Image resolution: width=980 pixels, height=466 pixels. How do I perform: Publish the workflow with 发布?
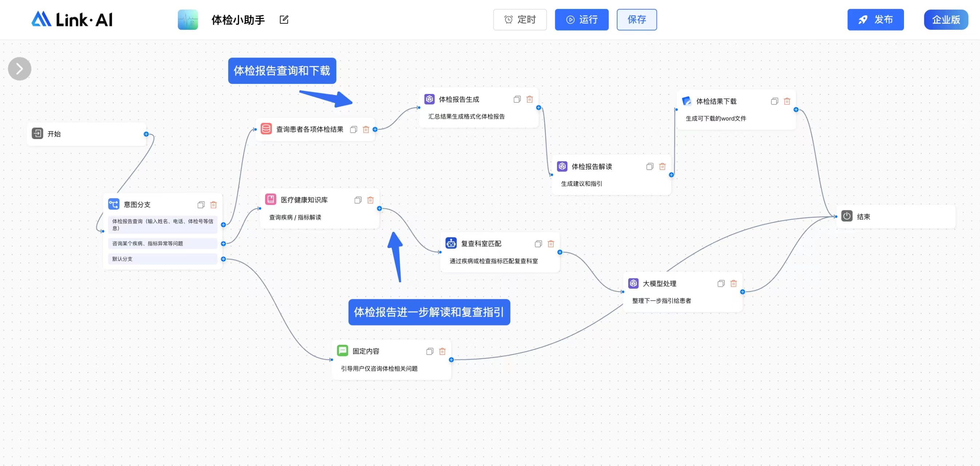pyautogui.click(x=875, y=19)
